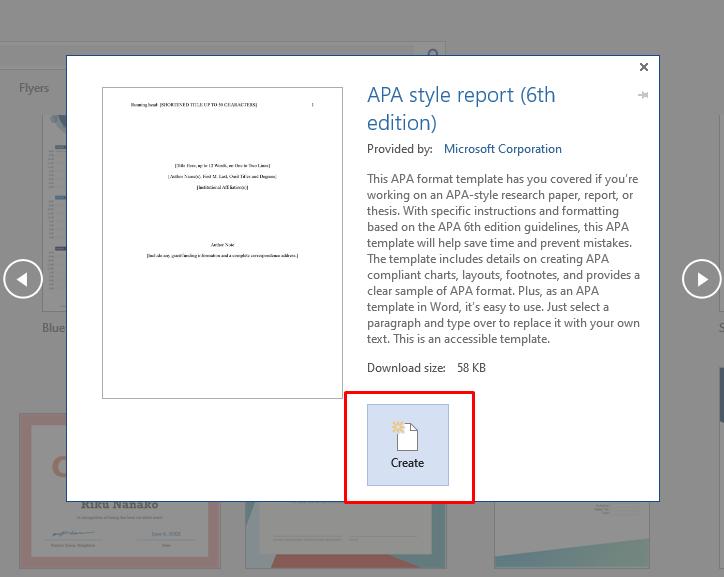Pin the APA style report template
Image resolution: width=724 pixels, height=577 pixels.
(643, 95)
